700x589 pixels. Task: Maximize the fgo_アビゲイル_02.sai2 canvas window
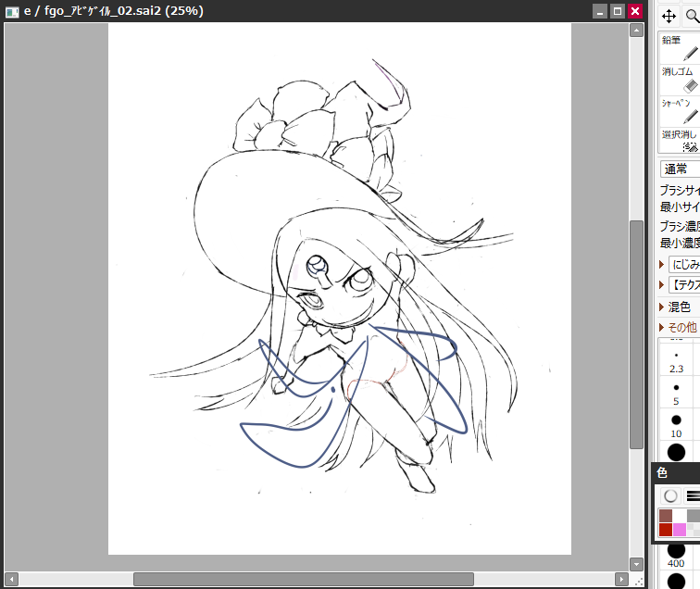point(618,11)
